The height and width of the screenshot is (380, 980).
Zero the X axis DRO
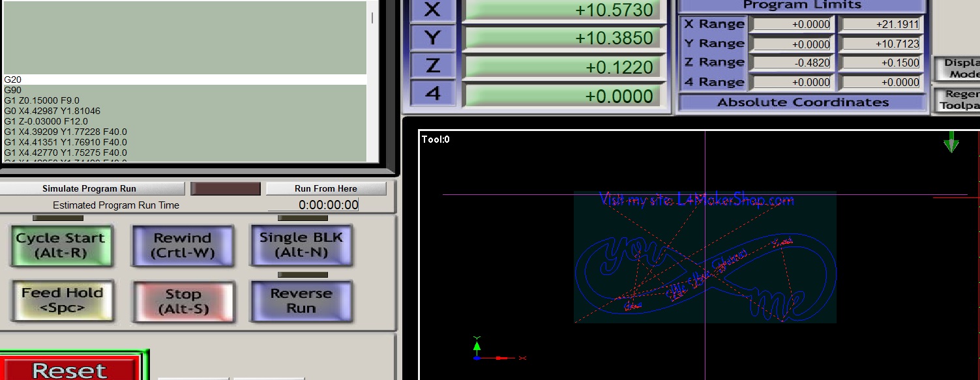coord(433,10)
